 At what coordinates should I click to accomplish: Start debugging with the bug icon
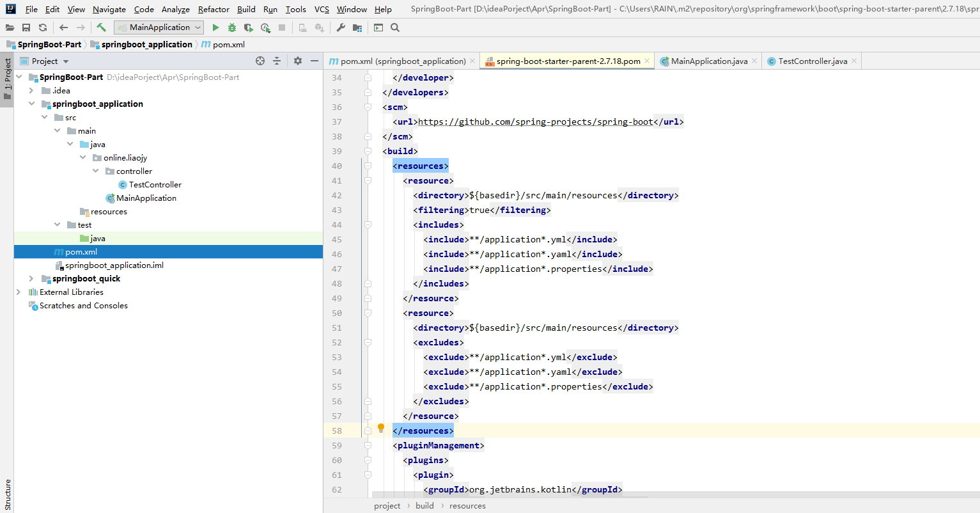pyautogui.click(x=232, y=28)
